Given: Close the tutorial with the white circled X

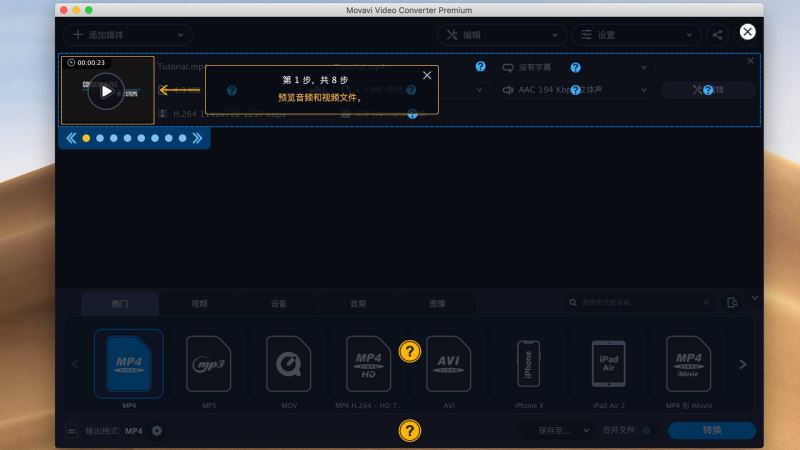Looking at the screenshot, I should coord(747,32).
